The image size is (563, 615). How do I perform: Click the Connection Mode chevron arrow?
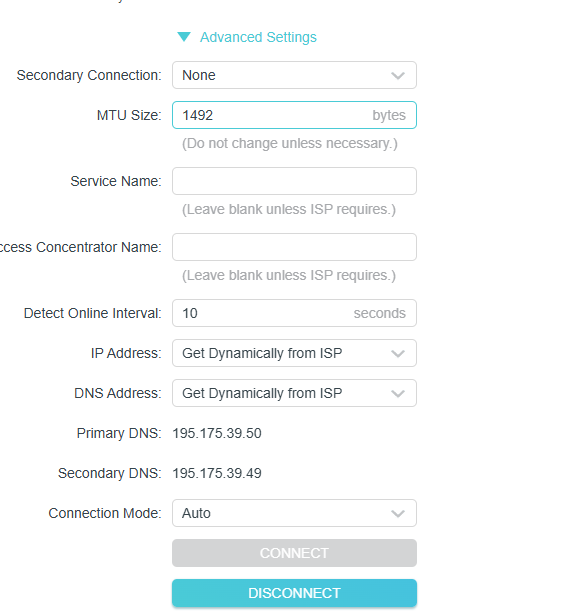(x=398, y=513)
